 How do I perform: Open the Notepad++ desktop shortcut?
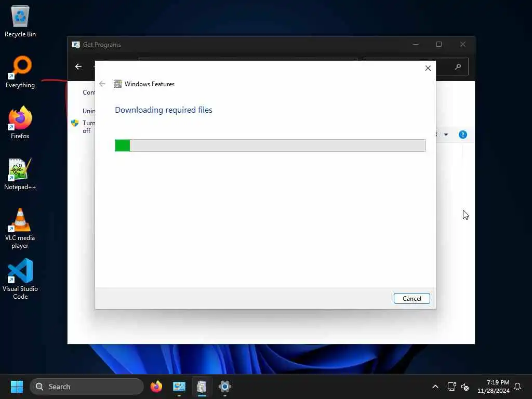pyautogui.click(x=20, y=174)
